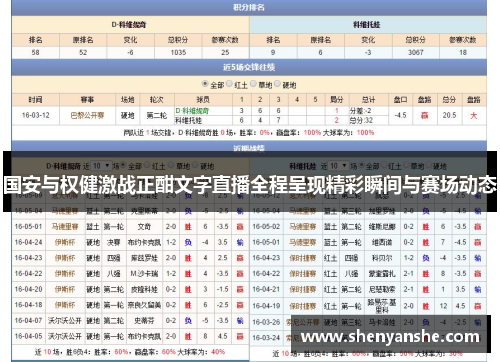Viewport: 500px width, 362px height.
Task: Click the 近5场交锋往绩 section header
Action: (x=249, y=67)
